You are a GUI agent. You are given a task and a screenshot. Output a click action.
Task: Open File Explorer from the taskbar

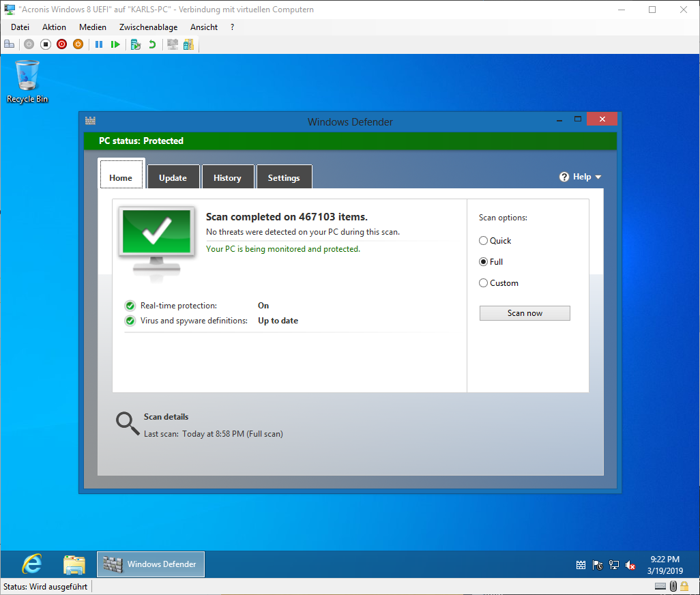[74, 564]
